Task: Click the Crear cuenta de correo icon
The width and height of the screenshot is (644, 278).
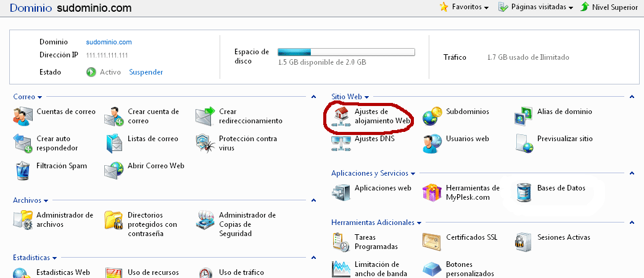Action: point(114,117)
